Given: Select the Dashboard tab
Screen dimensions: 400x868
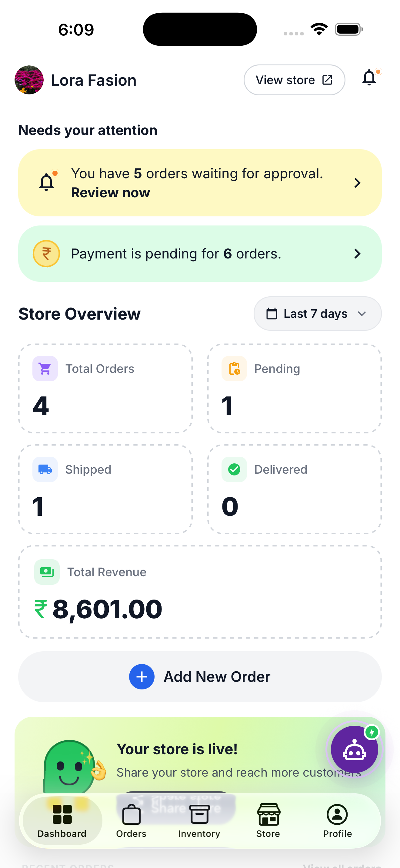Looking at the screenshot, I should (62, 821).
